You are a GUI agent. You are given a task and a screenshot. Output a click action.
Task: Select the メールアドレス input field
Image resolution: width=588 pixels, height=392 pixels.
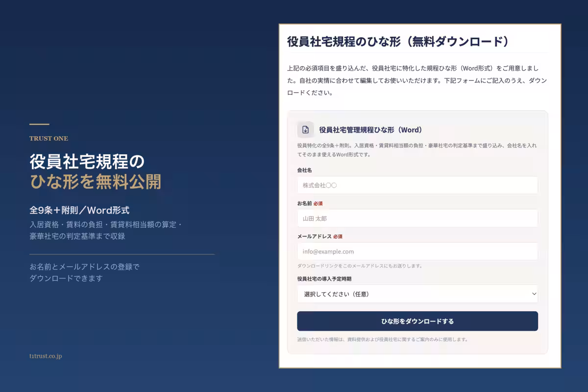(x=417, y=251)
